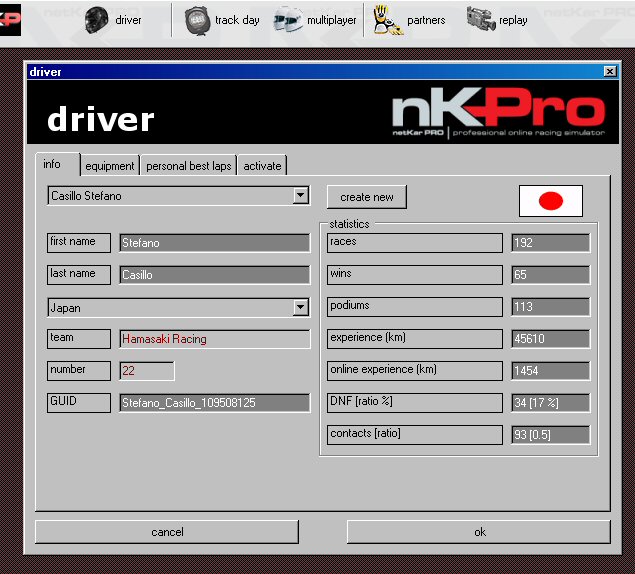Click the team field Hamasaki Racing
This screenshot has width=635, height=574.
[215, 339]
